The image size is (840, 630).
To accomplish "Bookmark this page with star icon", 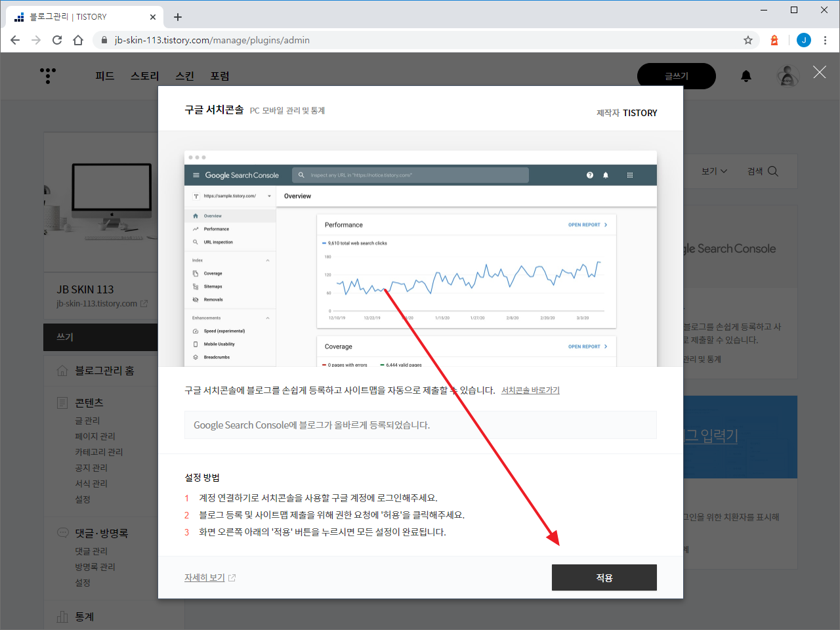I will click(748, 40).
